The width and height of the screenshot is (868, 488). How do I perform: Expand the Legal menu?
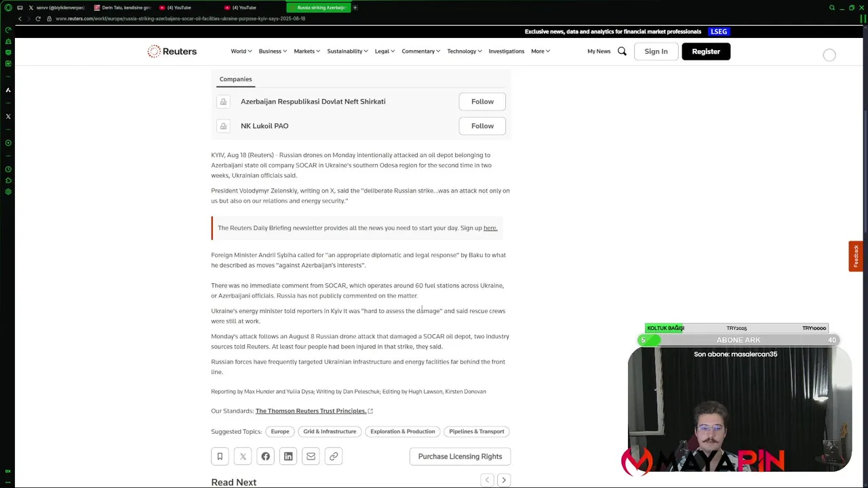pyautogui.click(x=385, y=51)
